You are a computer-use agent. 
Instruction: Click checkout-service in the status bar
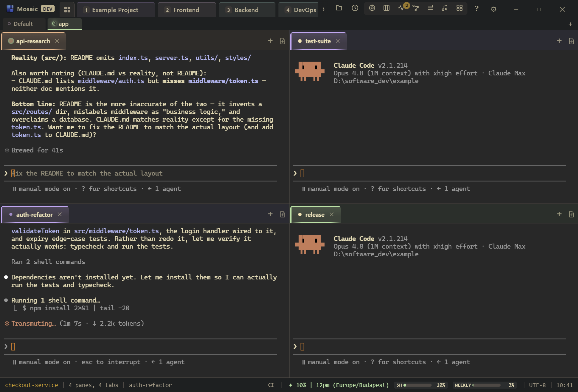pos(31,385)
